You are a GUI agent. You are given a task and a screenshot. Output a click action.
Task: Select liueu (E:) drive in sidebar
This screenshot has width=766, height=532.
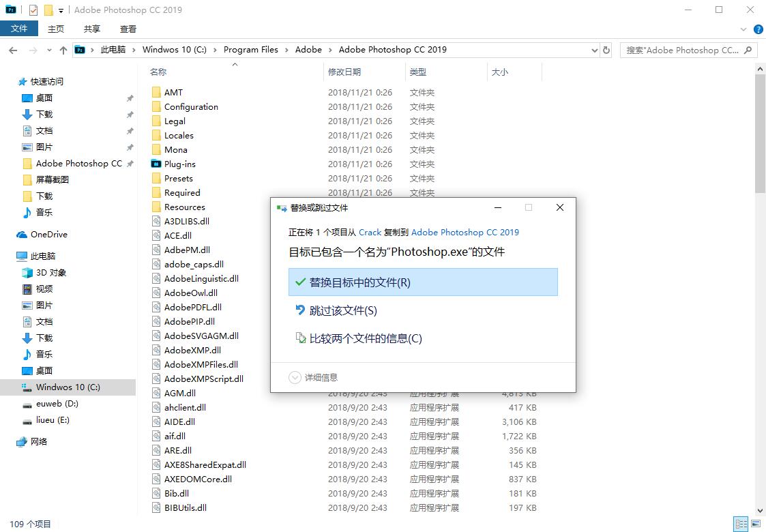click(x=53, y=419)
